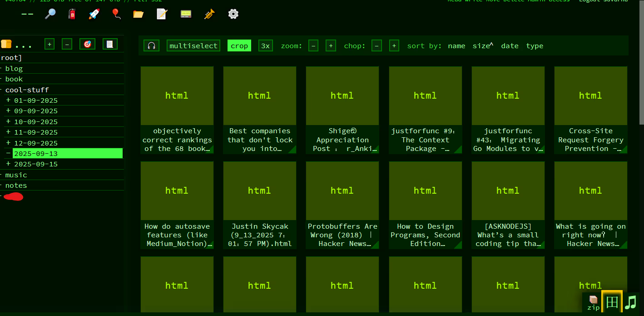Toggle the grid view icon at bottom right

(x=612, y=302)
